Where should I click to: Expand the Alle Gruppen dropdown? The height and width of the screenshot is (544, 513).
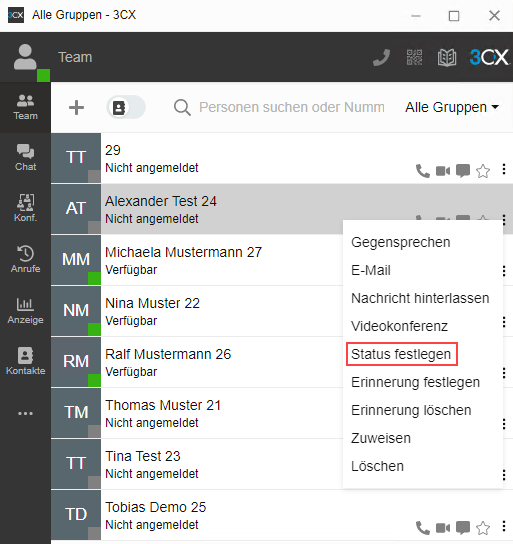(452, 107)
